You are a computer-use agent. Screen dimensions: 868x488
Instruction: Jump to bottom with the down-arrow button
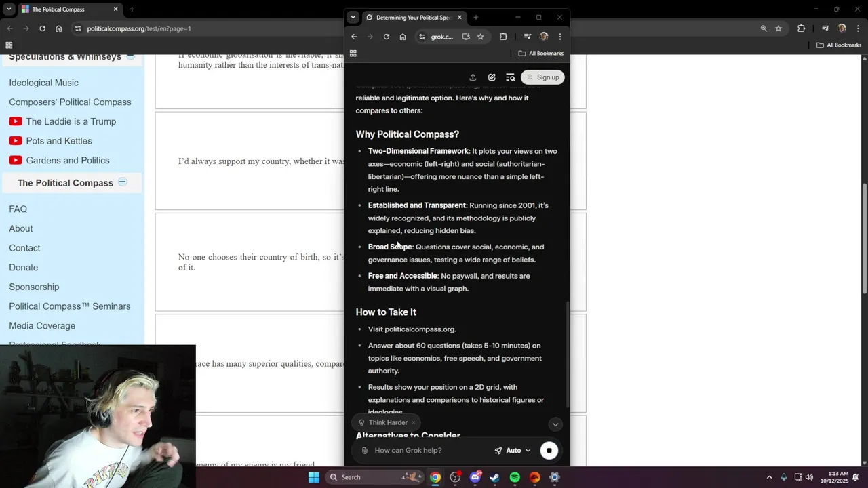point(555,424)
